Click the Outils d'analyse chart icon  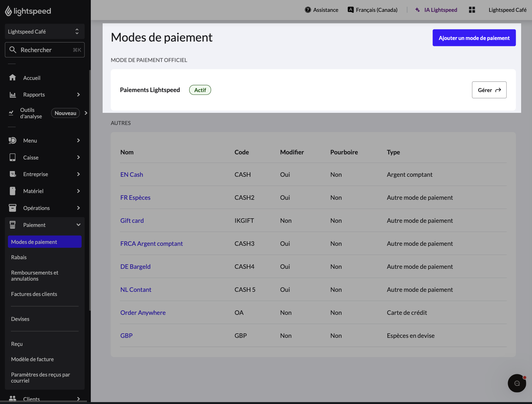tap(11, 113)
